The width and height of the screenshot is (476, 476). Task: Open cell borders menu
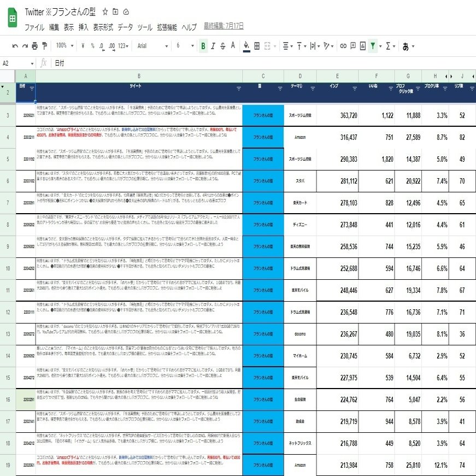[x=257, y=46]
